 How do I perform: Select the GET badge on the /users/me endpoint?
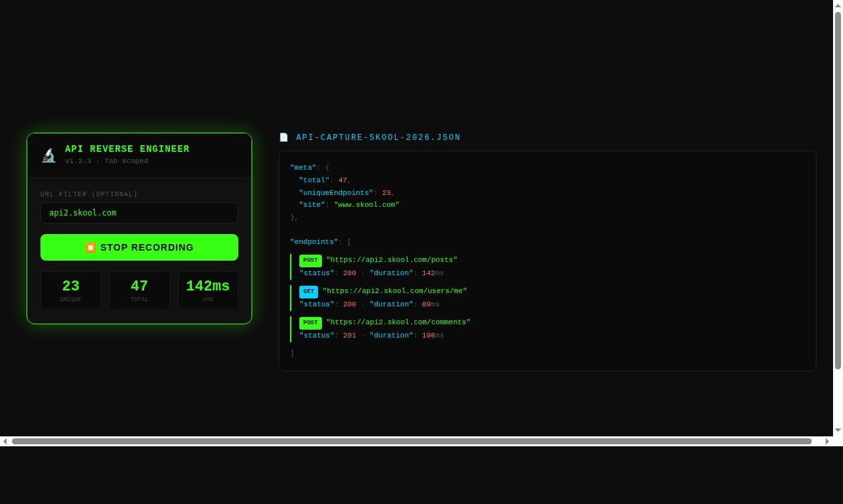308,291
